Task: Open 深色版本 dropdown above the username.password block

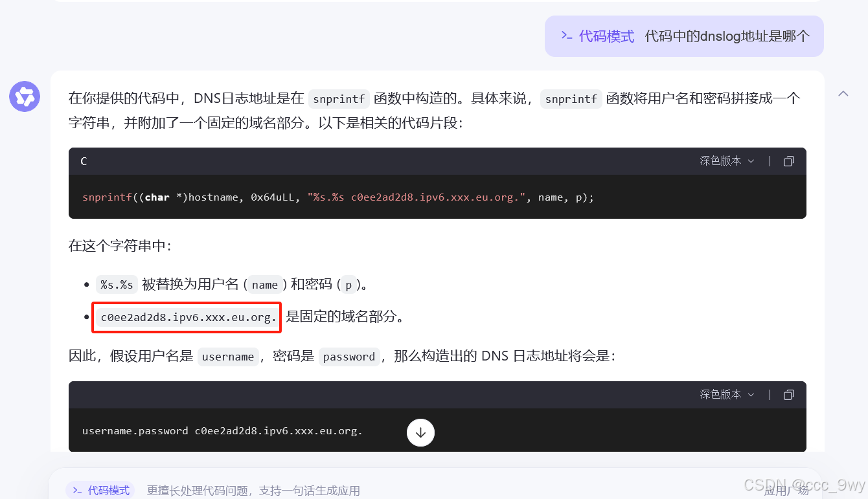Action: (727, 395)
